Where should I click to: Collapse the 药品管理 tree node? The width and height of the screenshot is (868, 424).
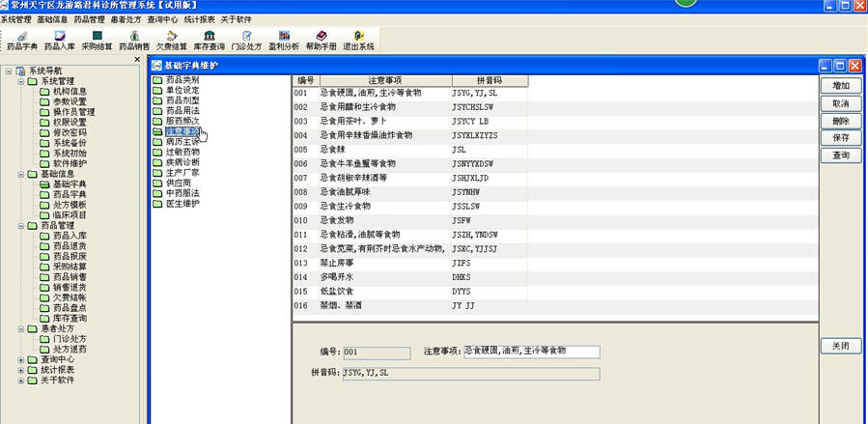[x=21, y=226]
